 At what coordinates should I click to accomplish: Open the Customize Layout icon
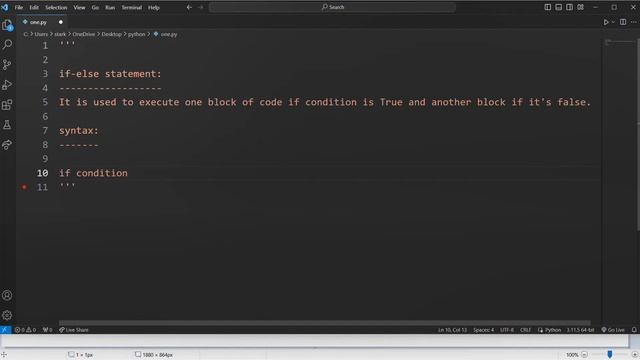(x=580, y=7)
